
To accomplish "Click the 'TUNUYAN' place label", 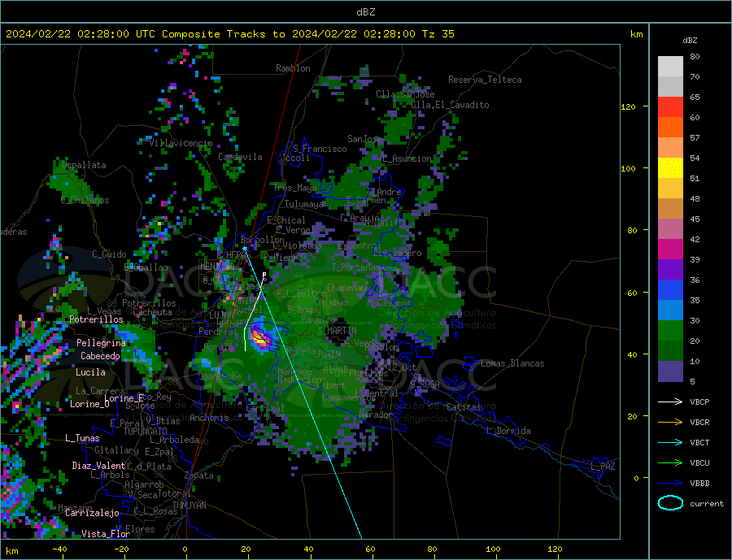I will pos(189,506).
